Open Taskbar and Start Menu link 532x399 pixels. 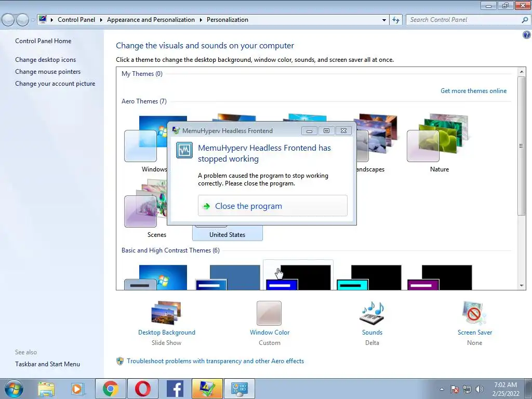[47, 364]
